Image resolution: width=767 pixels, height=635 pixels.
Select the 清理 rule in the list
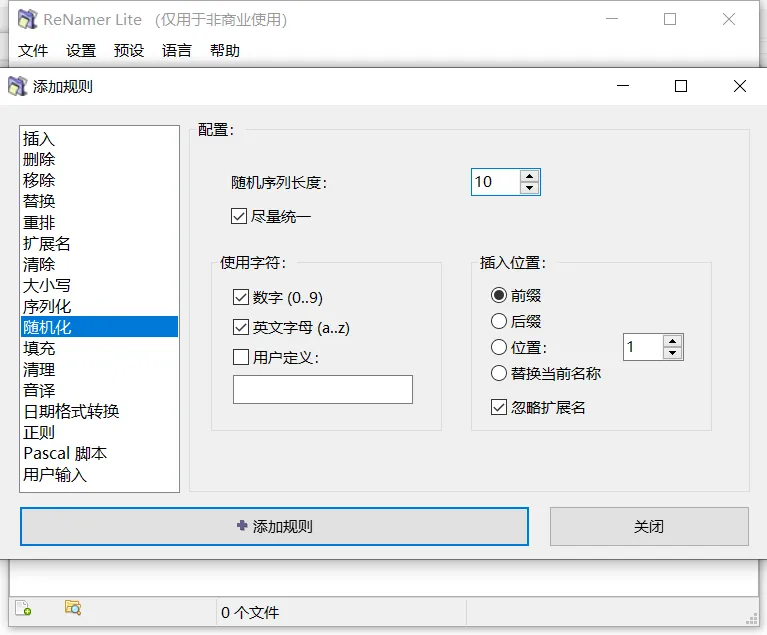[x=99, y=369]
